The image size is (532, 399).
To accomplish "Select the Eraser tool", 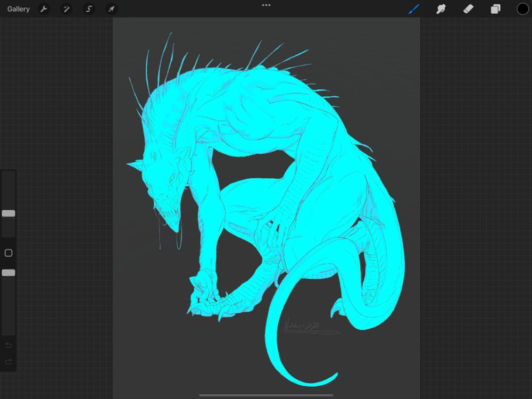I will point(468,9).
